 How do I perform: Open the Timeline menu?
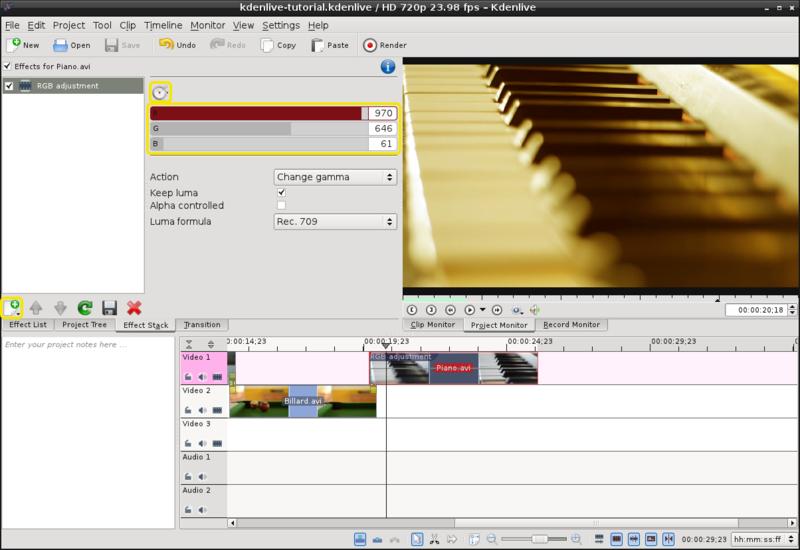point(163,25)
